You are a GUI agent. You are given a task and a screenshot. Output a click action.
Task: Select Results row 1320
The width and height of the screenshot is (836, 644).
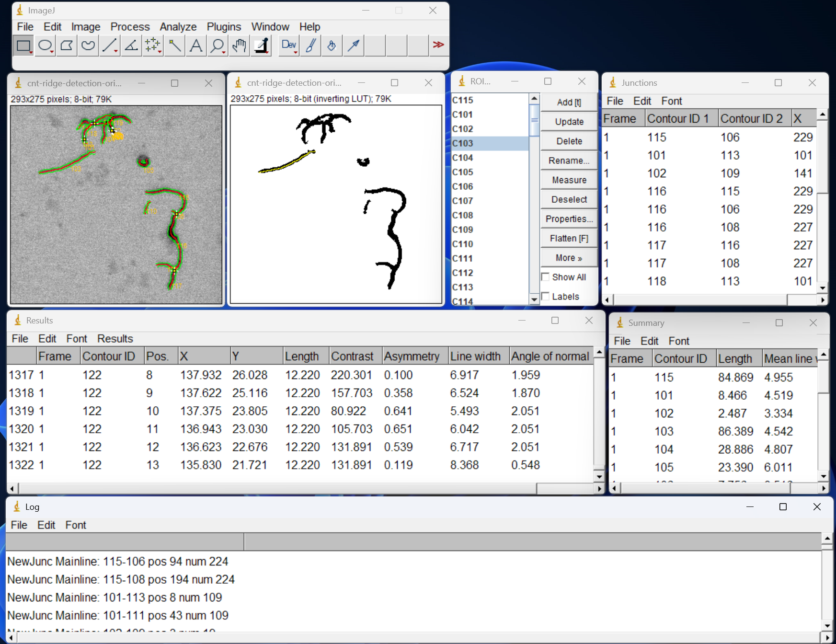coord(300,429)
